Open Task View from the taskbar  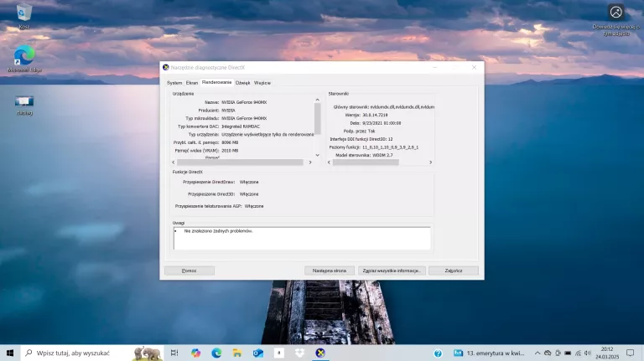pyautogui.click(x=174, y=353)
